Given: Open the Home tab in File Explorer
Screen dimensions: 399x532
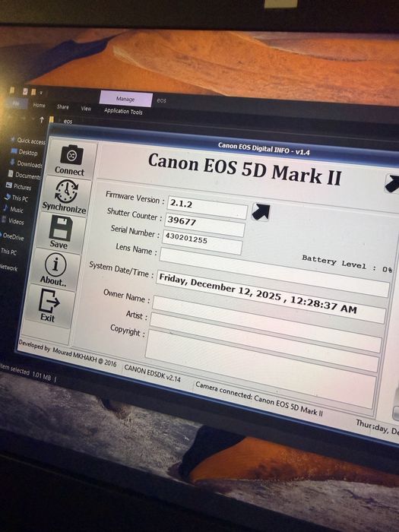Looking at the screenshot, I should 39,105.
